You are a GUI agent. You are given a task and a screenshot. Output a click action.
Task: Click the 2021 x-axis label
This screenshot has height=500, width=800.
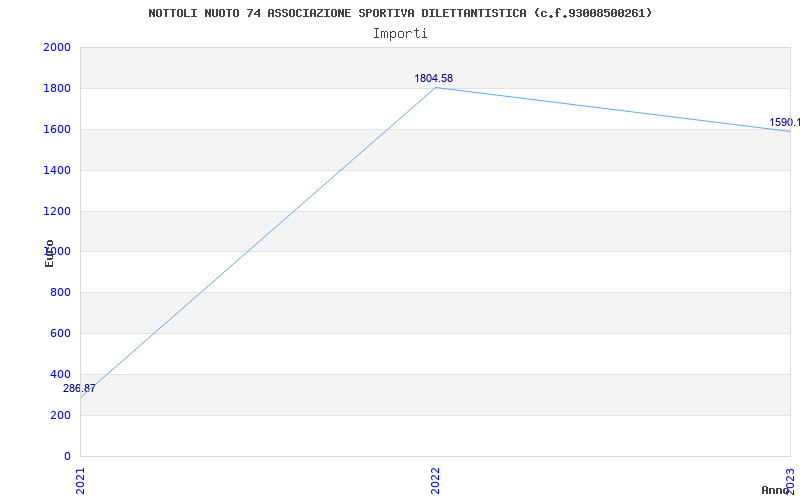pos(80,481)
